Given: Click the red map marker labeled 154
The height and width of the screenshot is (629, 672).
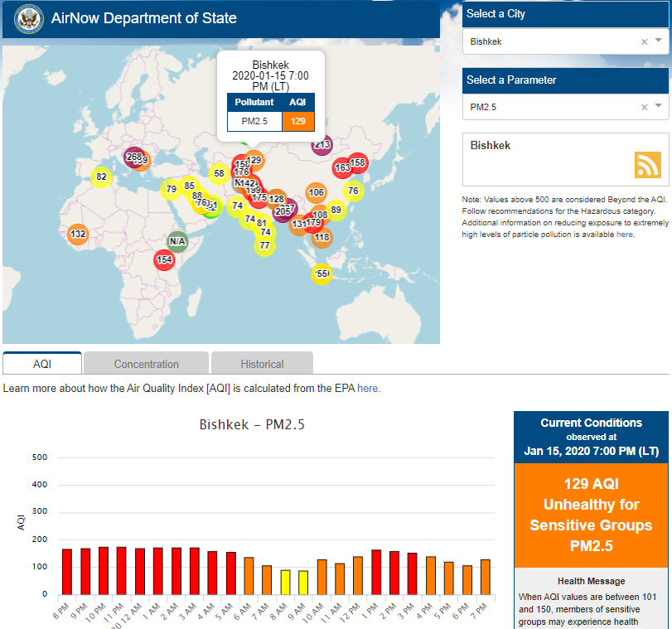Looking at the screenshot, I should (165, 260).
